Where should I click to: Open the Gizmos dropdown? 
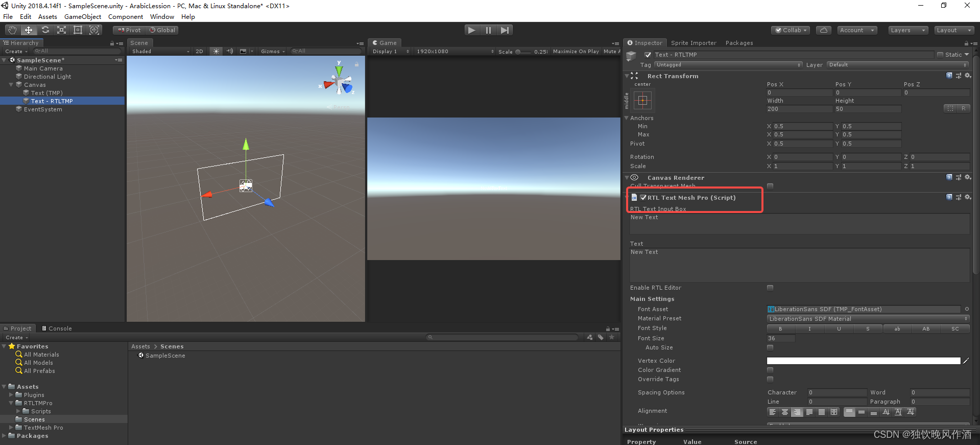click(273, 51)
